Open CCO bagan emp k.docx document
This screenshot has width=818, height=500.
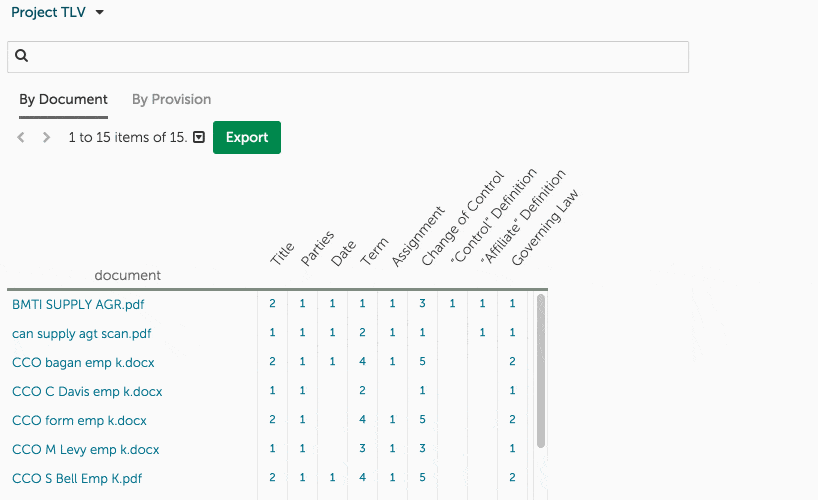click(83, 362)
